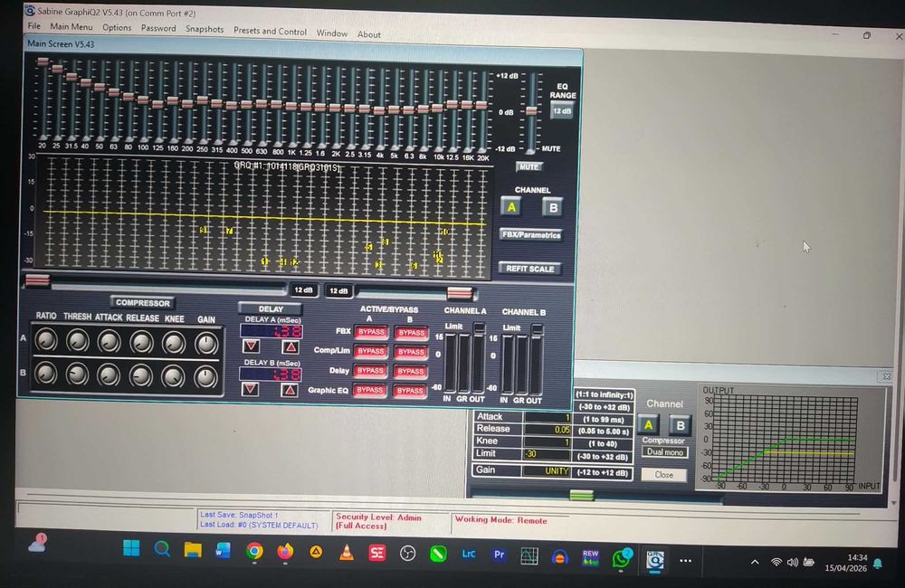905x588 pixels.
Task: Select channel B in compressor panel
Action: tap(680, 426)
